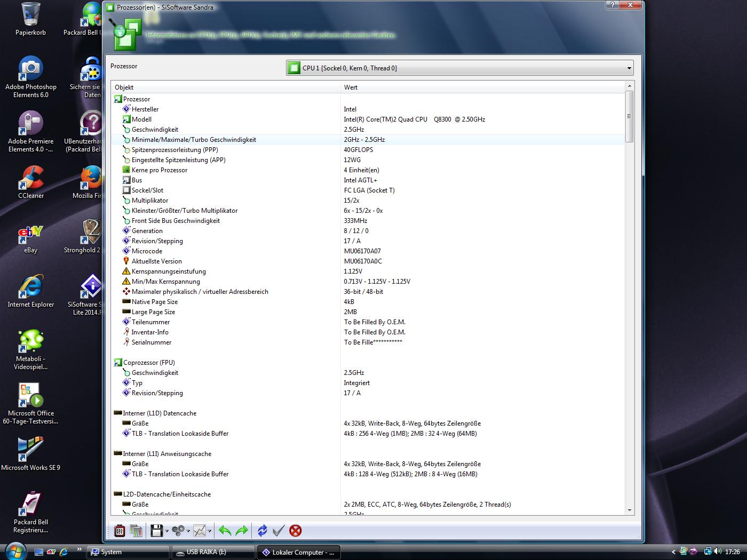Click the Papierkorb desktop icon
Screen dimensions: 747x560
[30, 19]
